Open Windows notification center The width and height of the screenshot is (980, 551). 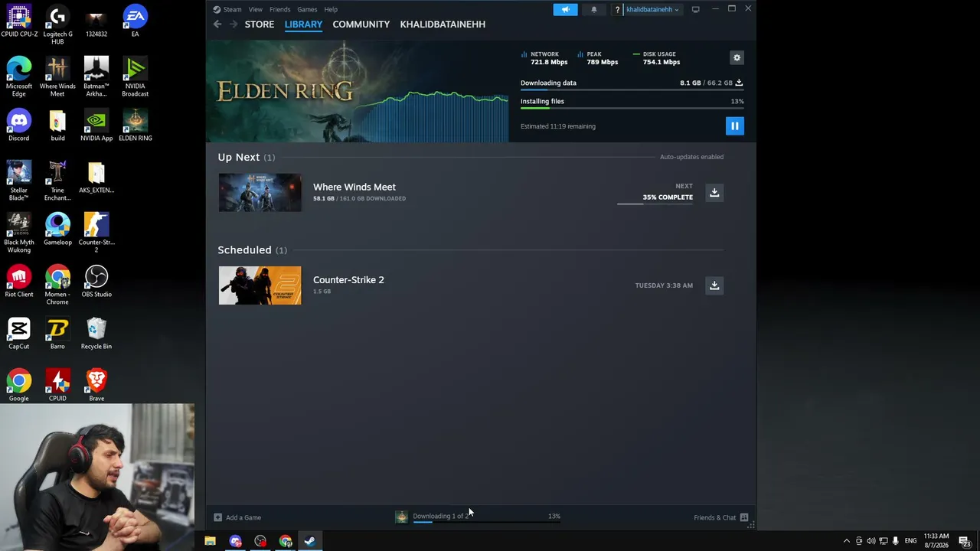tap(965, 541)
